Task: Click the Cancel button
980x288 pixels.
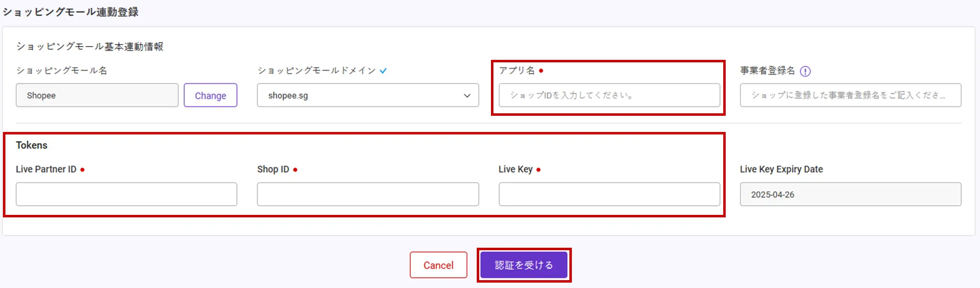Action: point(438,265)
